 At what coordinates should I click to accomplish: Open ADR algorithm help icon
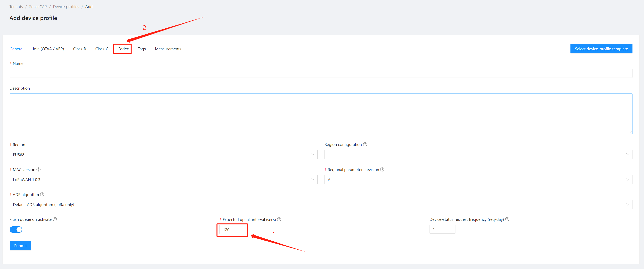[42, 194]
